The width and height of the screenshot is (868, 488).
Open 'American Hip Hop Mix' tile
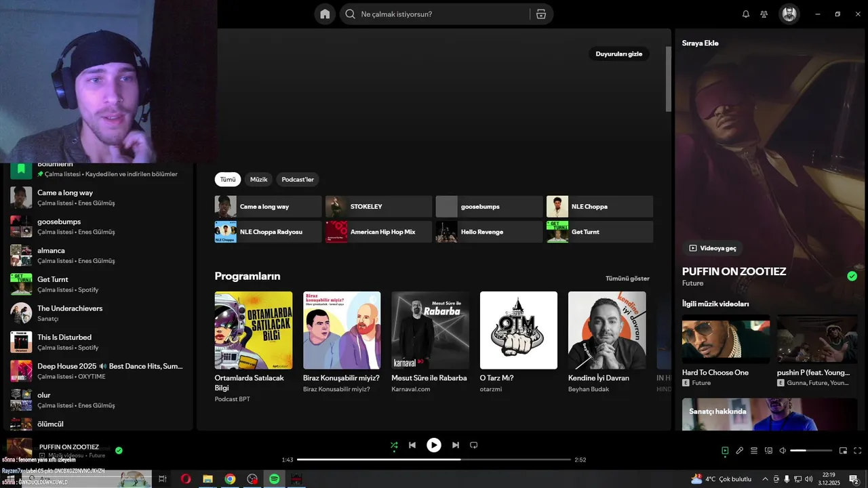(378, 232)
